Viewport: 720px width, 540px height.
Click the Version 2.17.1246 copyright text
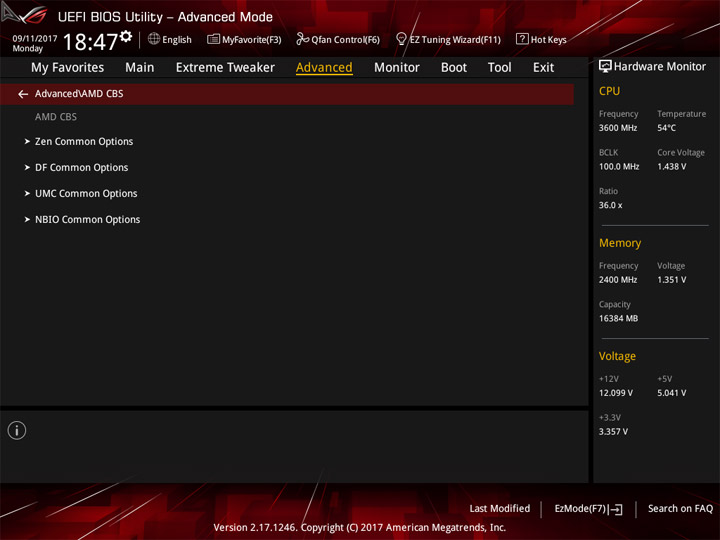(360, 528)
